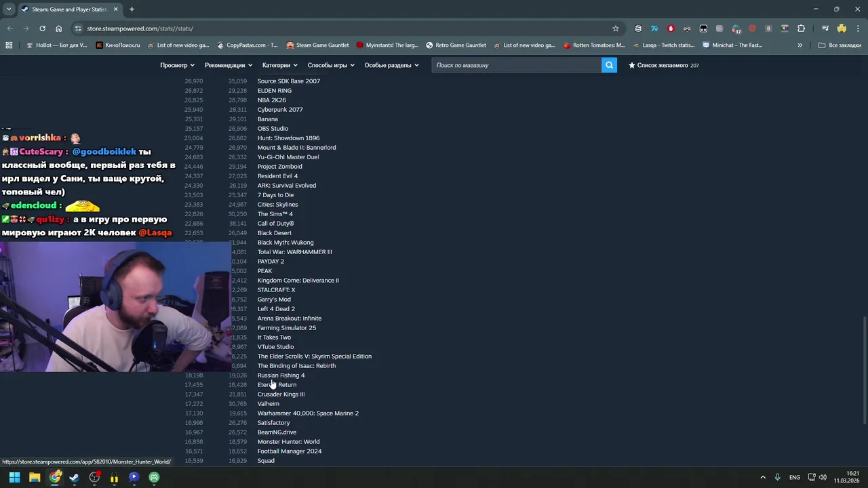Open the Chrome apps grid icon

click(9, 45)
